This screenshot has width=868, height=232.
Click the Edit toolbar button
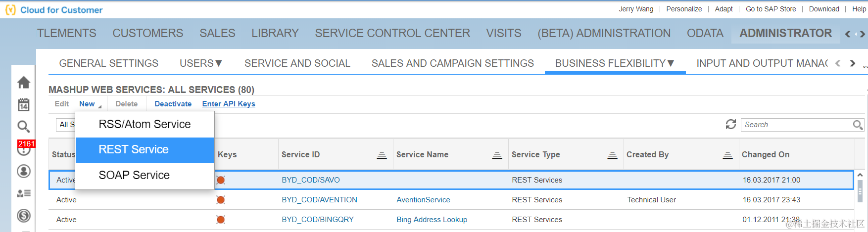point(62,104)
